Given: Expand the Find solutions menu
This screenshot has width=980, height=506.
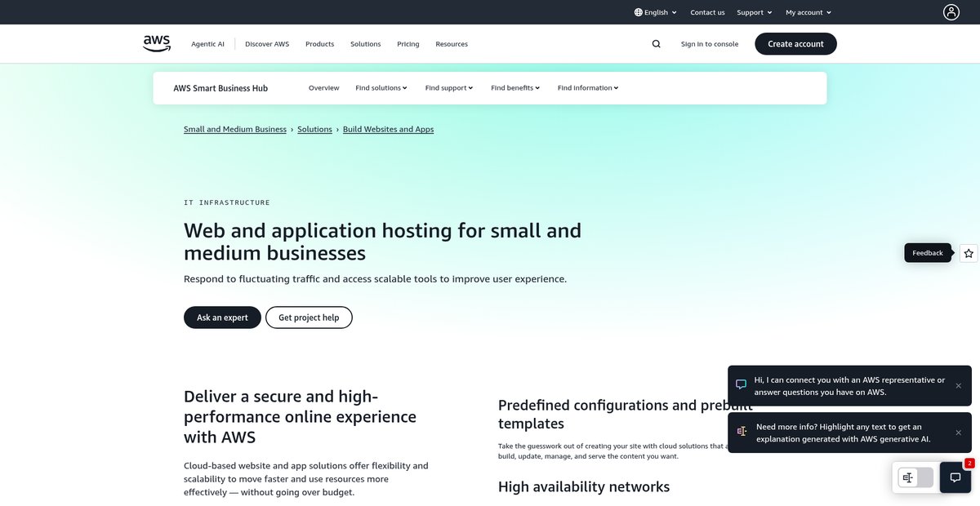Looking at the screenshot, I should point(381,88).
